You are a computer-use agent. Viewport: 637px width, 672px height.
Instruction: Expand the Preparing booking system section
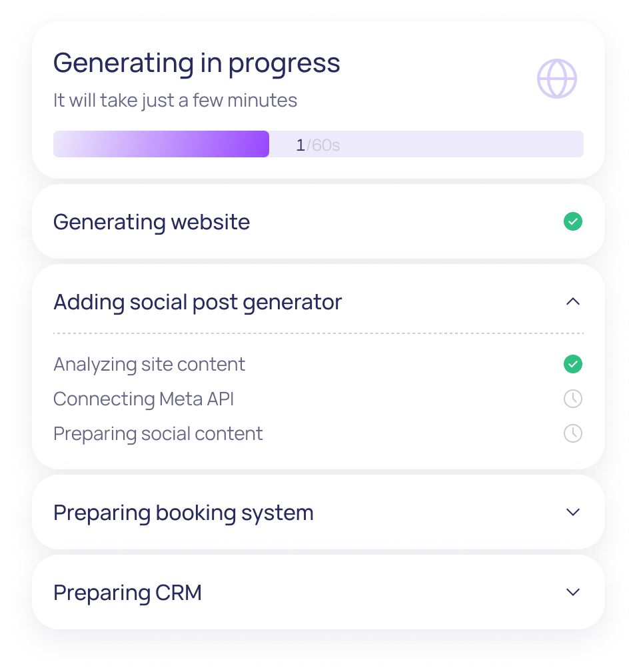click(x=573, y=512)
